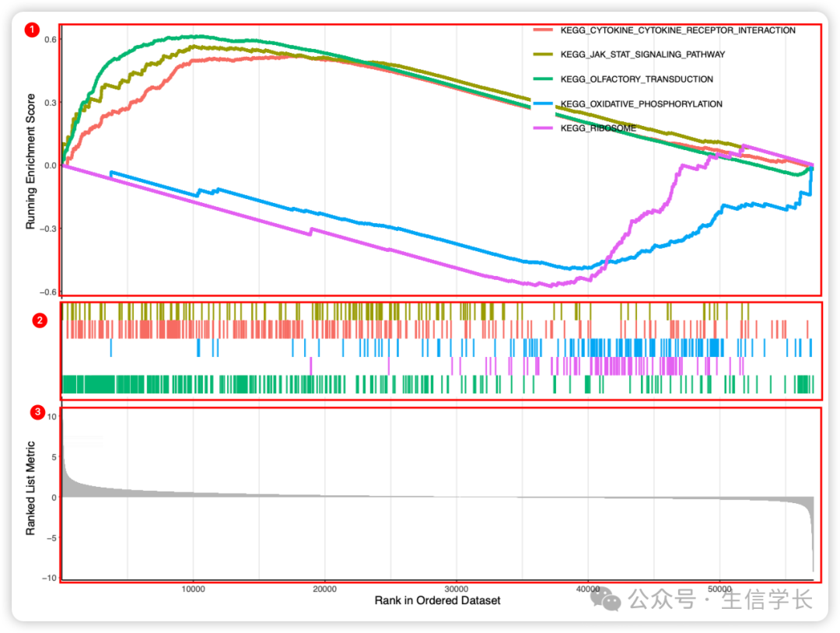
Task: Click the WeChat logo in the watermark
Action: pyautogui.click(x=607, y=599)
